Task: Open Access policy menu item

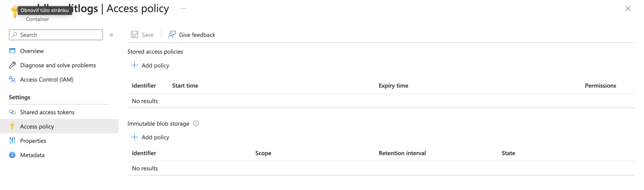Action: click(37, 126)
